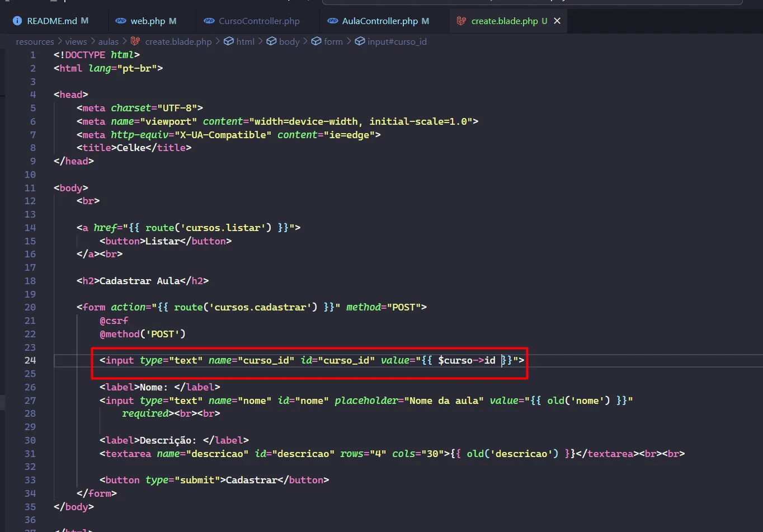Click line number 20 in the gutter
Image resolution: width=763 pixels, height=532 pixels.
30,307
